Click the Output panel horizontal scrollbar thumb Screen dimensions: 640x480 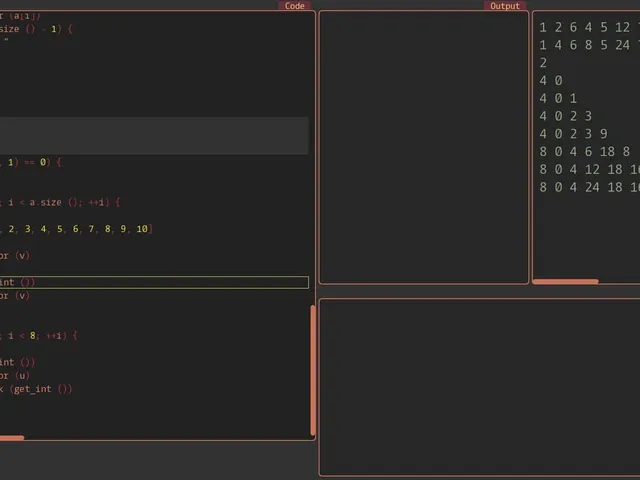(565, 281)
